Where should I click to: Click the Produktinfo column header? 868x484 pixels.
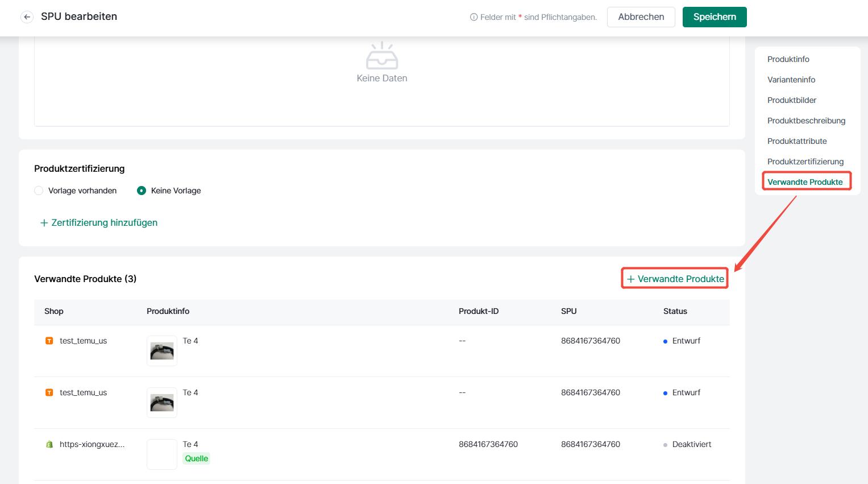[168, 311]
